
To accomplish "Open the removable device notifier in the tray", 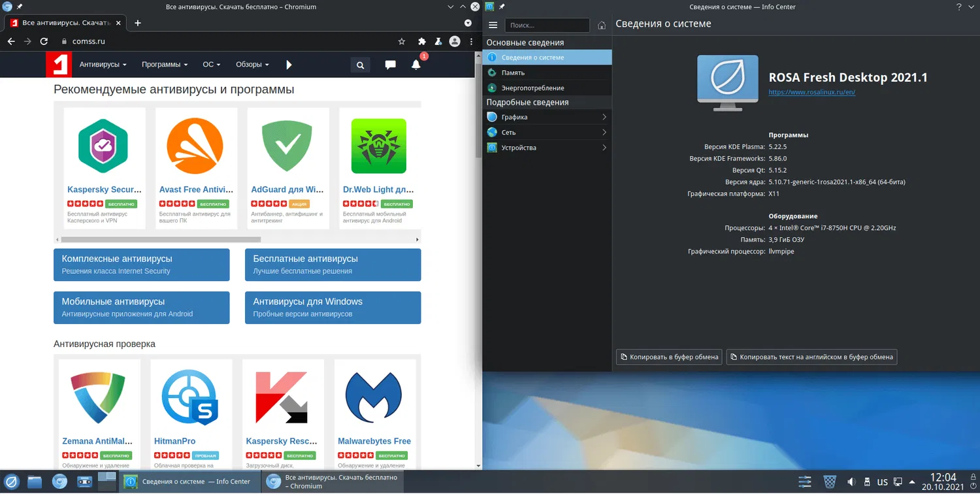I will pos(867,482).
